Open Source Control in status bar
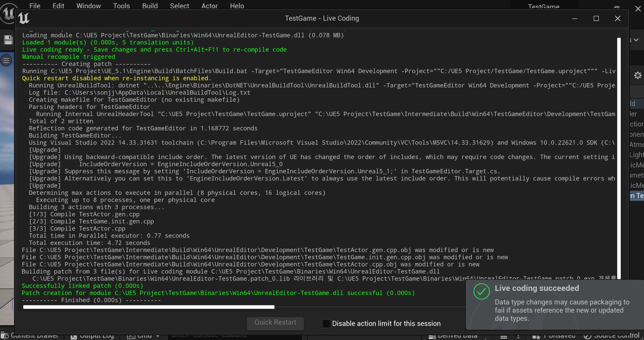 click(612, 336)
